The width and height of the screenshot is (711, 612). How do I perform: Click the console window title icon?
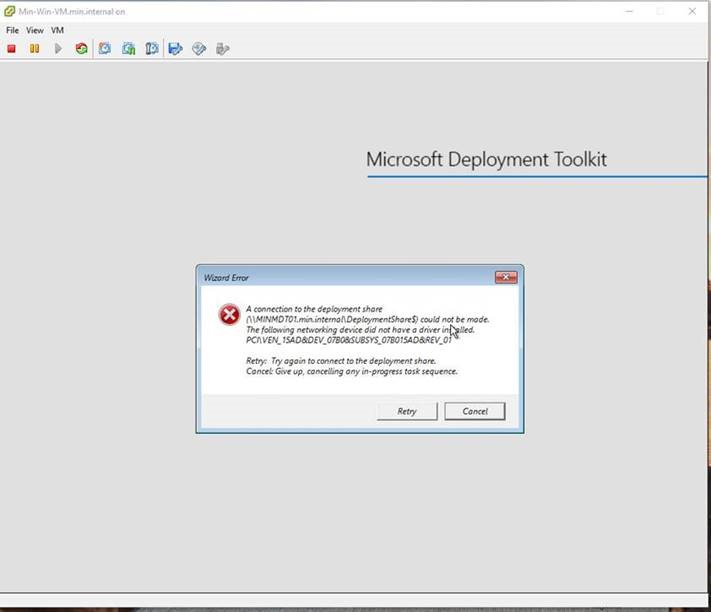(9, 11)
